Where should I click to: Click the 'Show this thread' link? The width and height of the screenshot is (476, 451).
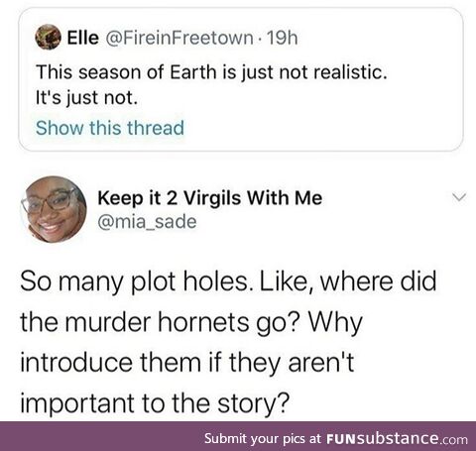(x=110, y=128)
